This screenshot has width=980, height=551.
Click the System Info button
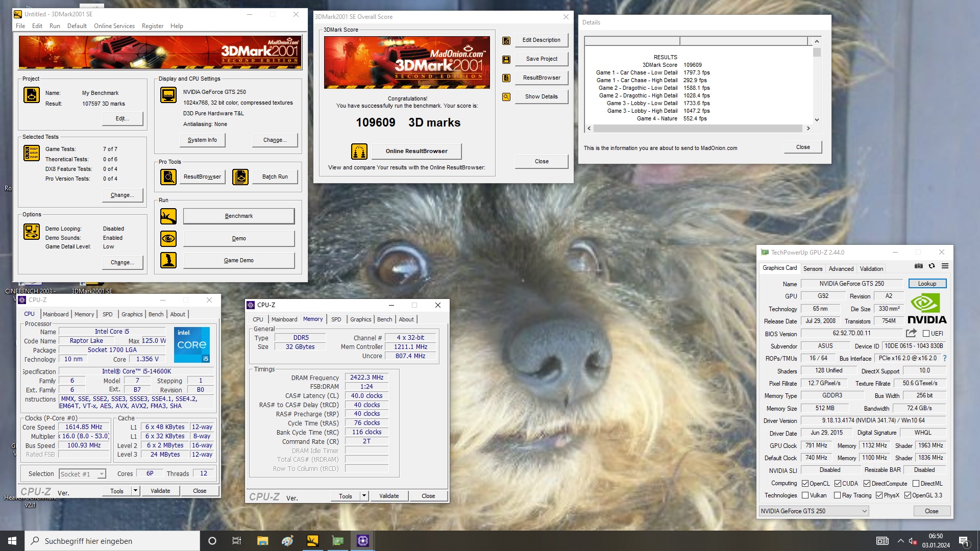pos(202,140)
